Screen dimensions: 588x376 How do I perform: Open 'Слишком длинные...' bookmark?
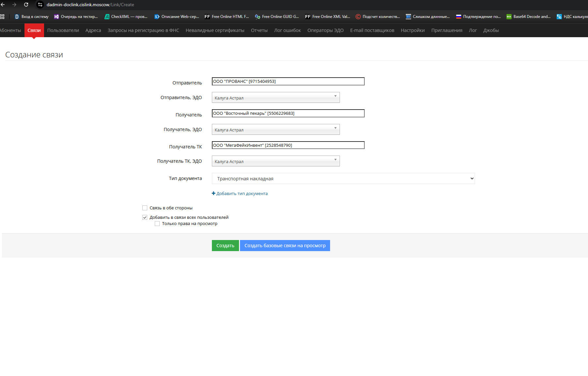pos(428,17)
